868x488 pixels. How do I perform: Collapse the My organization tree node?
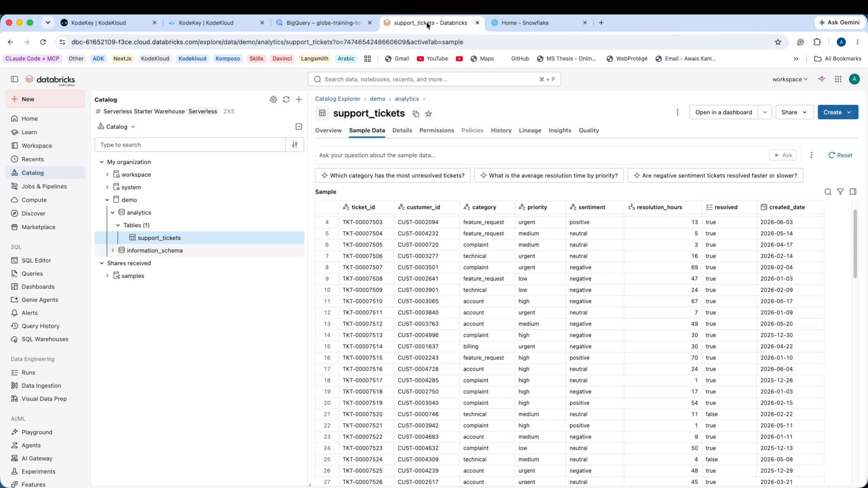point(102,162)
